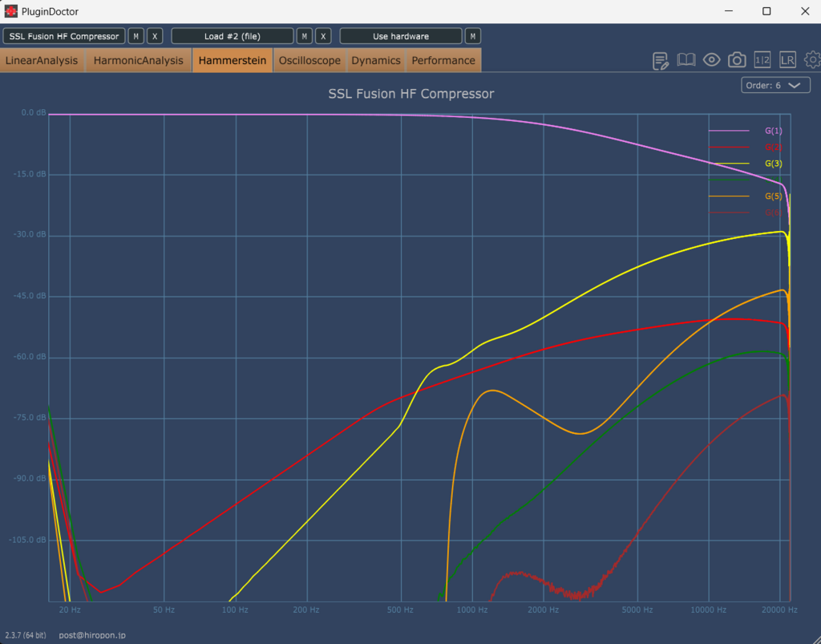Viewport: 821px width, 644px height.
Task: Toggle M button beside SSL Fusion HF Compressor
Action: [x=136, y=36]
